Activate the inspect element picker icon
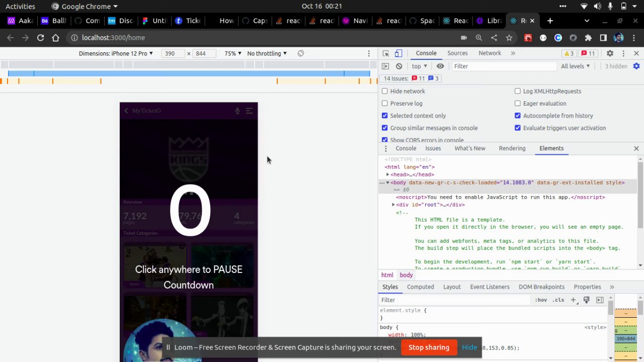This screenshot has width=644, height=362. 386,53
